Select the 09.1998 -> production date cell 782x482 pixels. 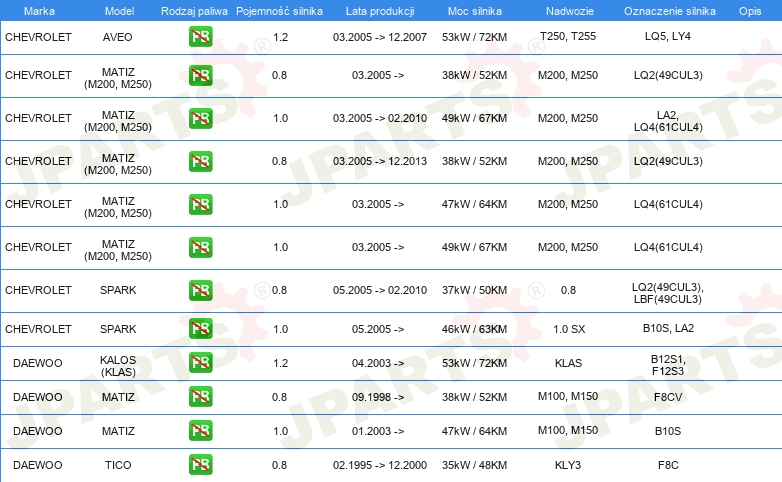378,397
